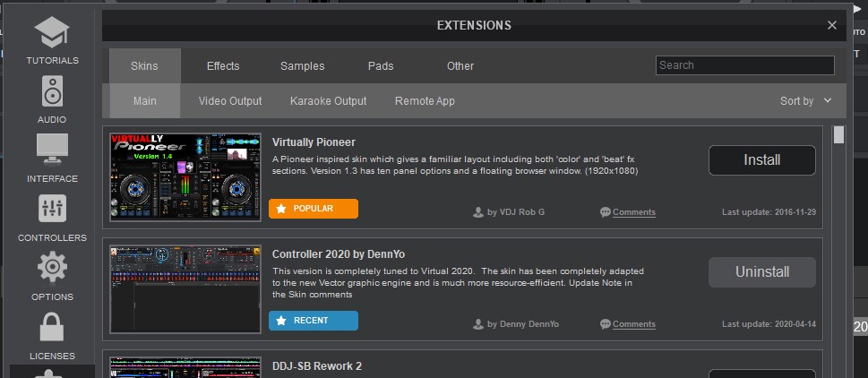
Task: Switch to the Samples tab
Action: [302, 66]
